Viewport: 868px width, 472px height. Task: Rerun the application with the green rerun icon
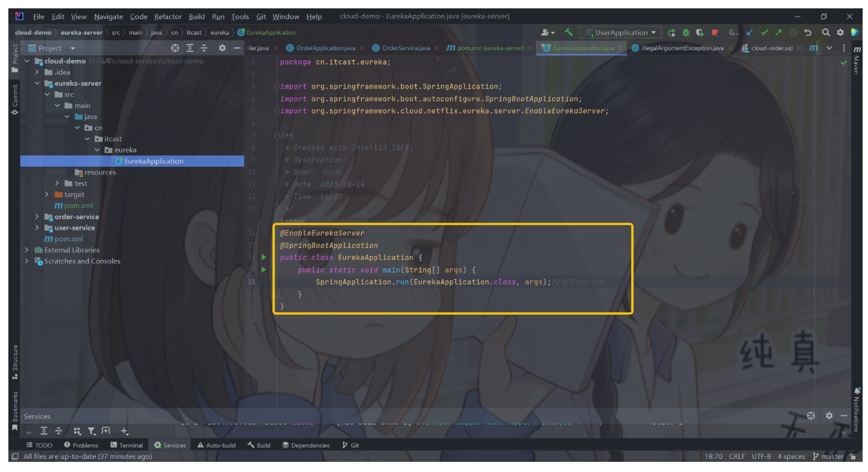[x=671, y=32]
